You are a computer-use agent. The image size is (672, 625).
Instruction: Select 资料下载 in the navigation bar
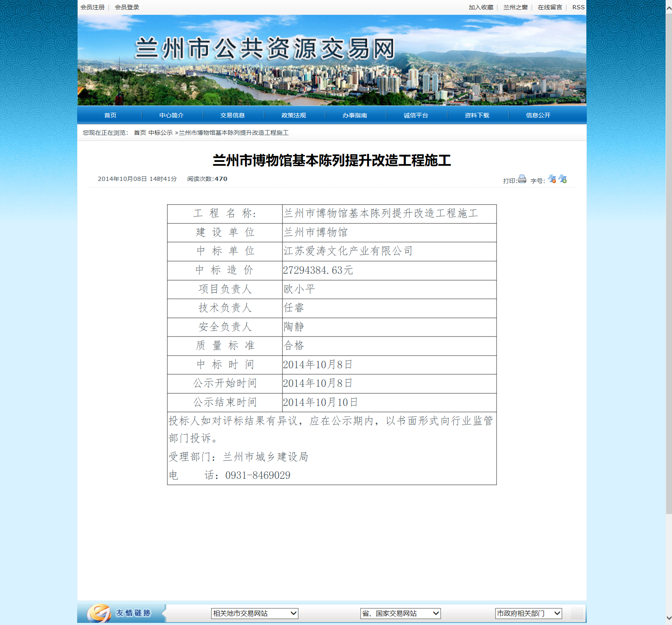coord(477,115)
